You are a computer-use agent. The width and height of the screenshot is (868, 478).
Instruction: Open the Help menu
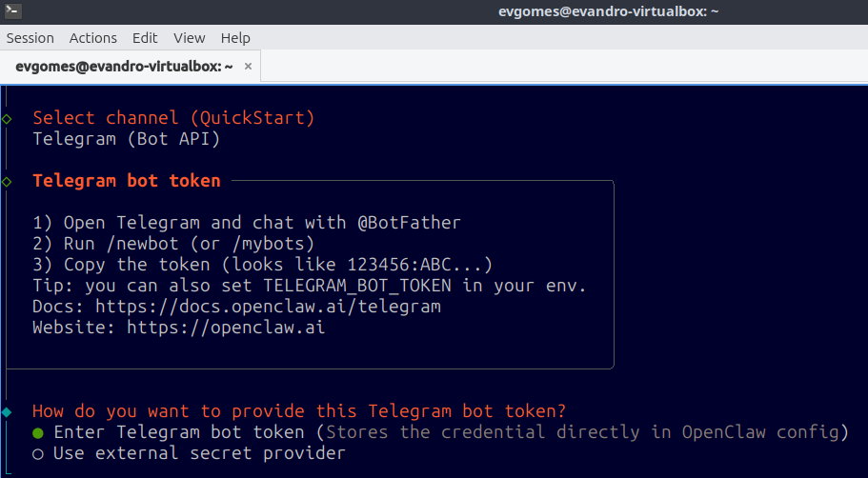click(x=235, y=38)
